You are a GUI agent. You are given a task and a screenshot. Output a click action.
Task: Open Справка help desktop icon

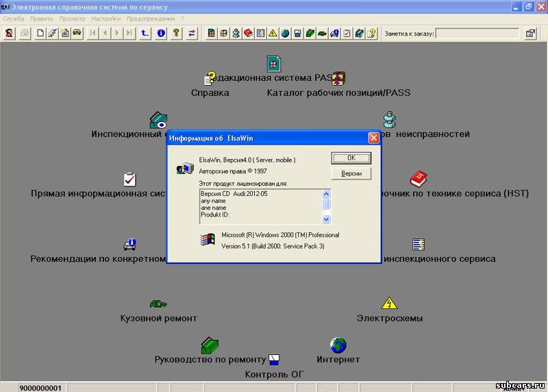[x=210, y=78]
